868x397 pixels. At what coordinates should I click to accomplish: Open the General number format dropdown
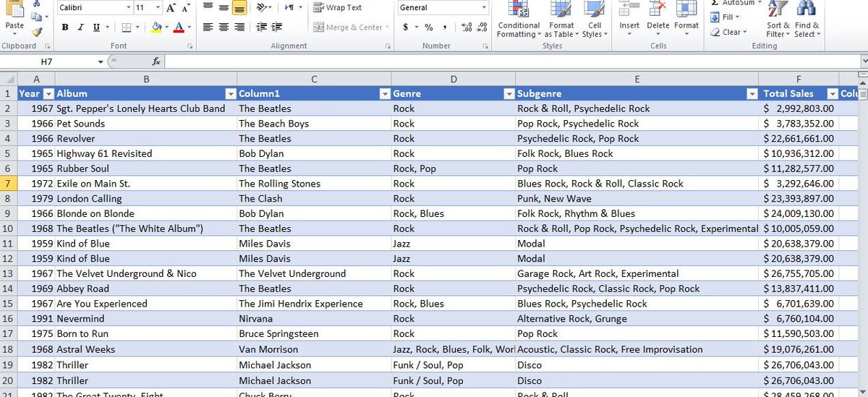pyautogui.click(x=484, y=7)
